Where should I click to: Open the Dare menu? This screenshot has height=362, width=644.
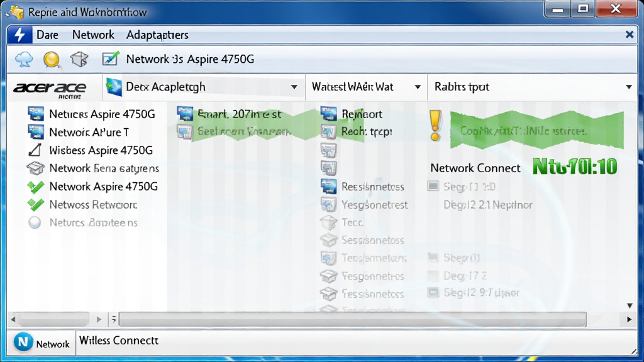click(47, 35)
